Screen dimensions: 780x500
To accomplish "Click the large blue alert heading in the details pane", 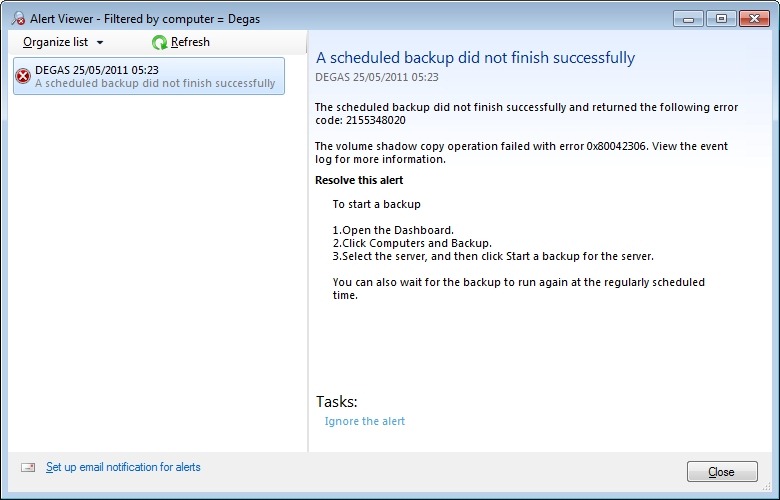I will 475,58.
